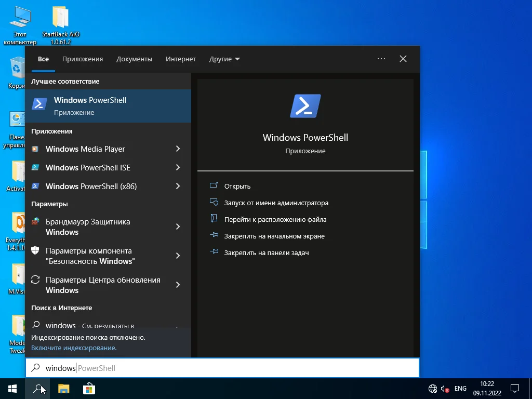Expand Windows Media Player options arrow
532x399 pixels.
[x=178, y=149]
